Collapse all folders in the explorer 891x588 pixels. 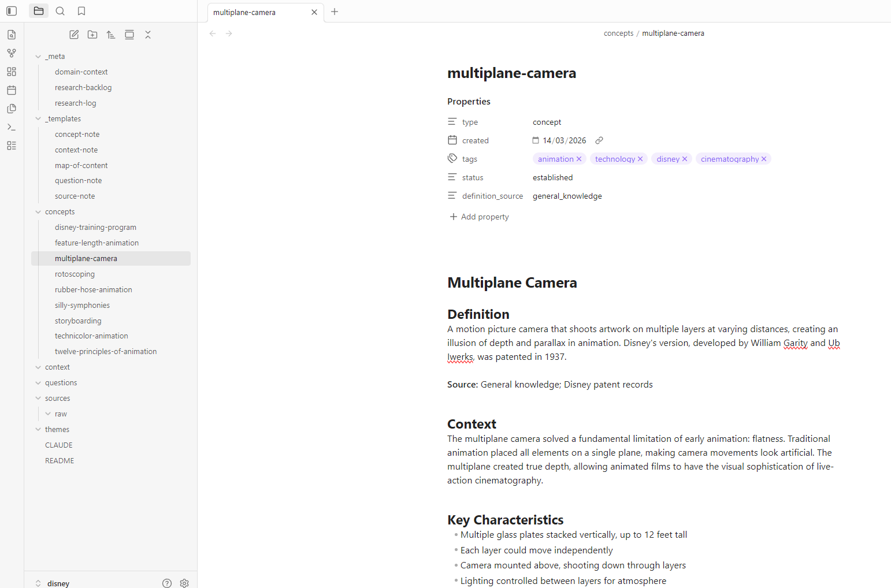(148, 35)
